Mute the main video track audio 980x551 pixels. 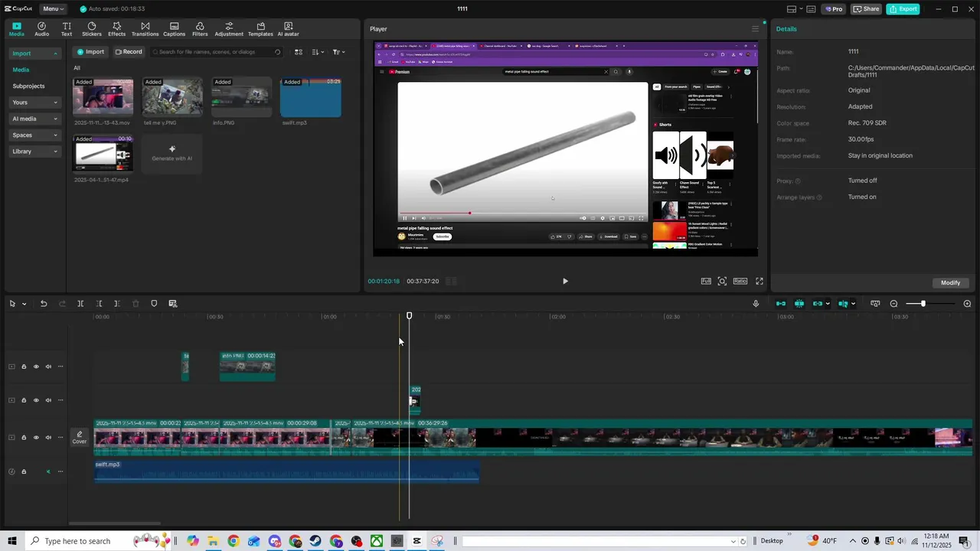pyautogui.click(x=48, y=438)
